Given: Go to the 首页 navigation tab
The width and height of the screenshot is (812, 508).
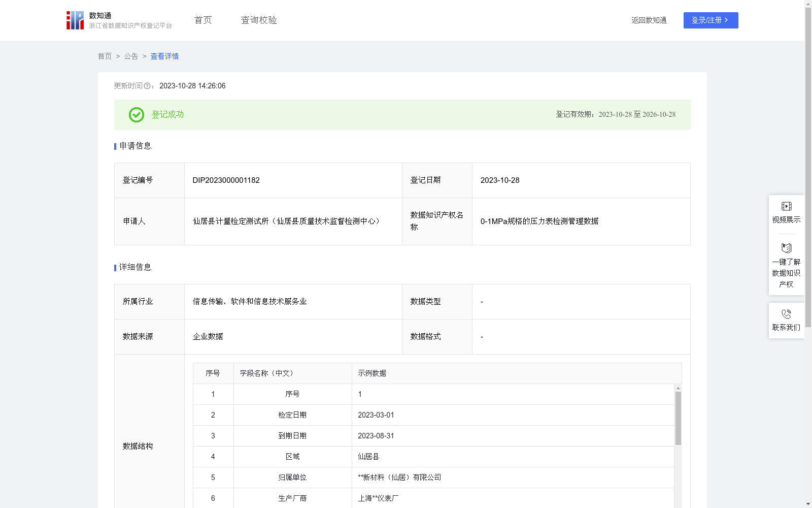Looking at the screenshot, I should pos(203,20).
